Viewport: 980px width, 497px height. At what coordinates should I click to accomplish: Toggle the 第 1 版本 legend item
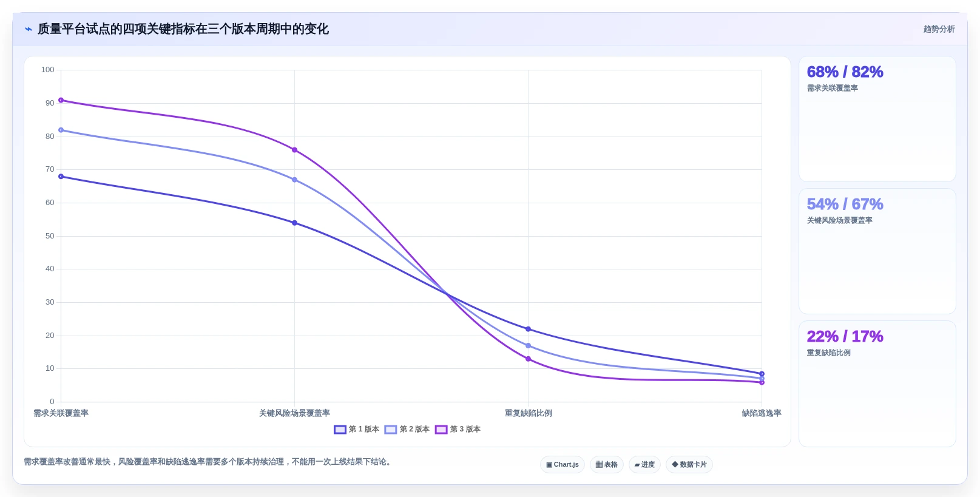click(356, 429)
